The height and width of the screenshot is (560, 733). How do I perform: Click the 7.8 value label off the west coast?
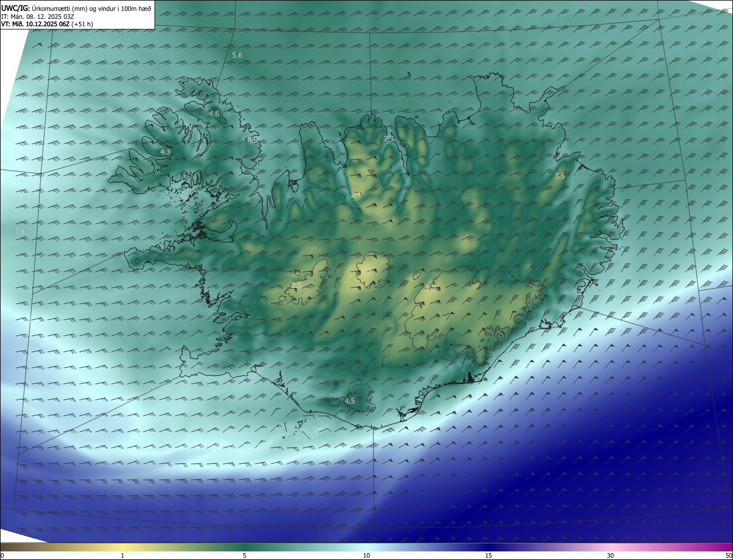tap(19, 231)
